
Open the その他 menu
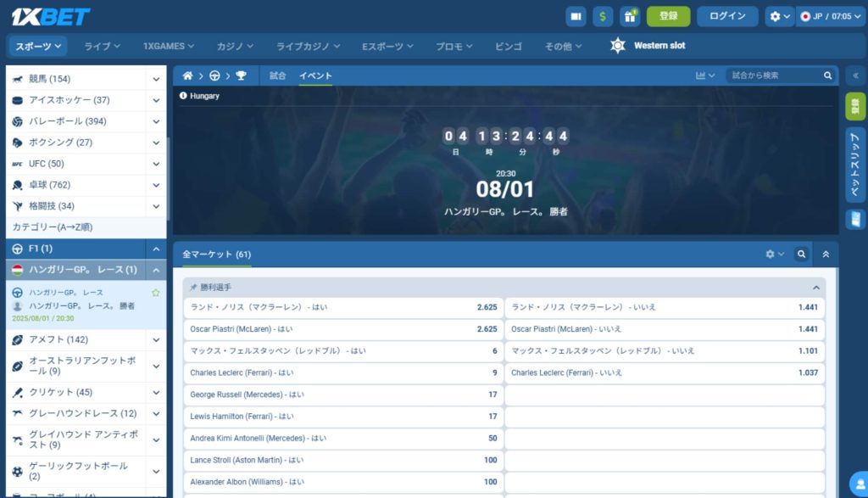pyautogui.click(x=563, y=46)
